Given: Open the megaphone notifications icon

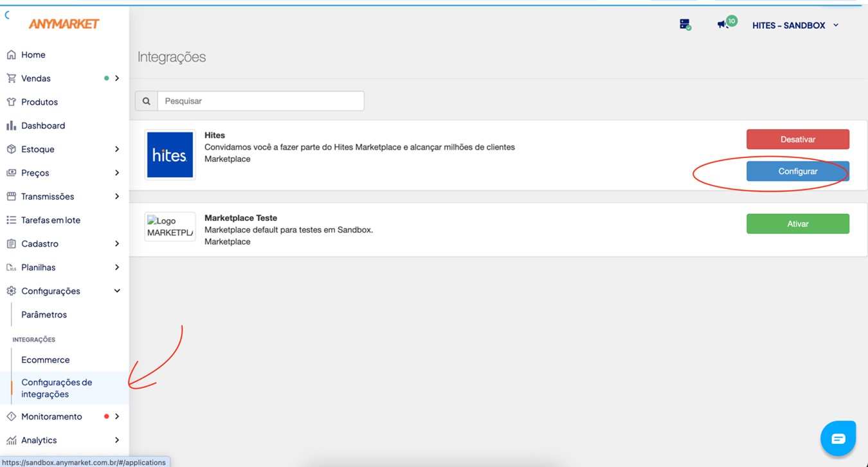Looking at the screenshot, I should (x=723, y=24).
